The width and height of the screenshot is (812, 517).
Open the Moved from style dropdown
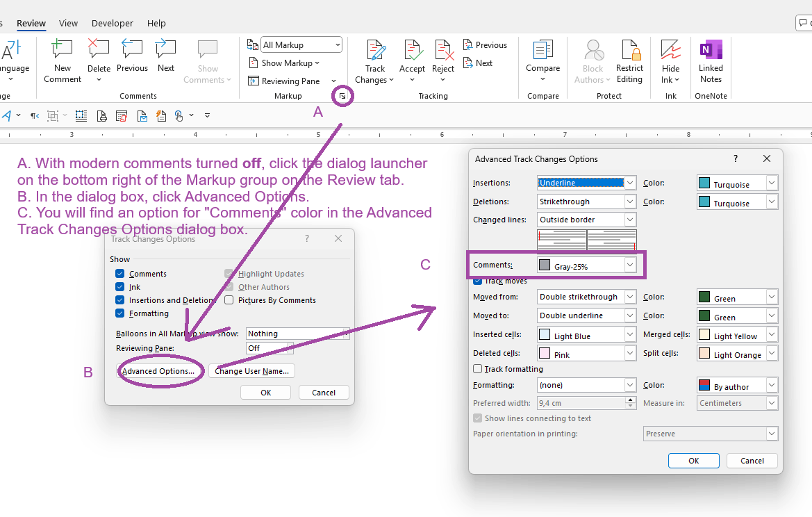586,297
